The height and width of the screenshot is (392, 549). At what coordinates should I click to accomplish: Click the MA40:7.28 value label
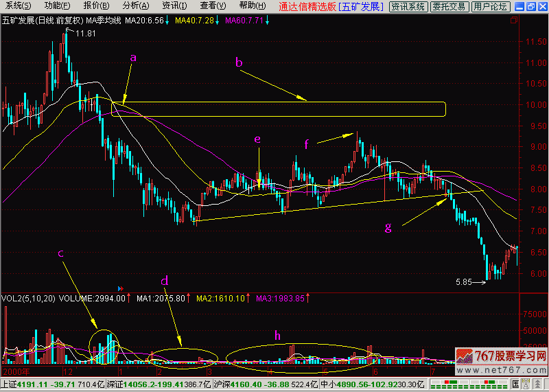[194, 21]
